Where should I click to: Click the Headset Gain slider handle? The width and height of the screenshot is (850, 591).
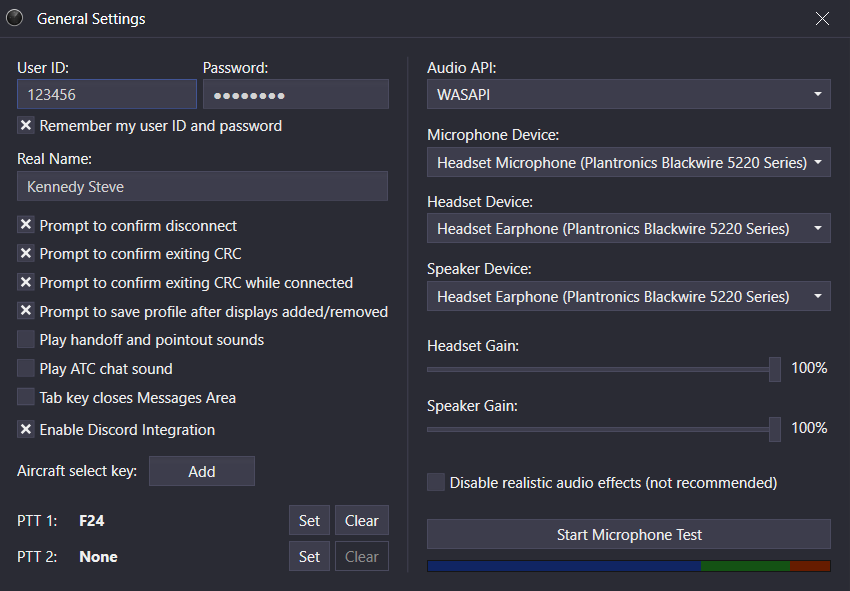[x=774, y=369]
